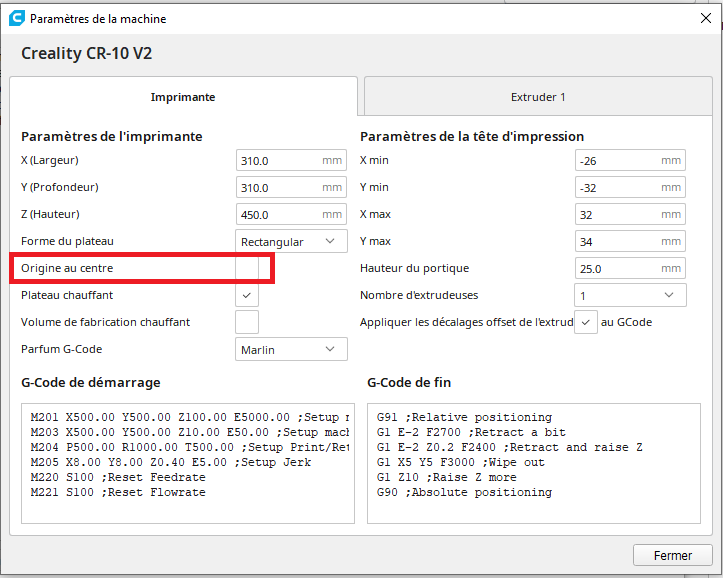
Task: Uncheck the Plateau chauffant checkbox
Action: point(247,295)
